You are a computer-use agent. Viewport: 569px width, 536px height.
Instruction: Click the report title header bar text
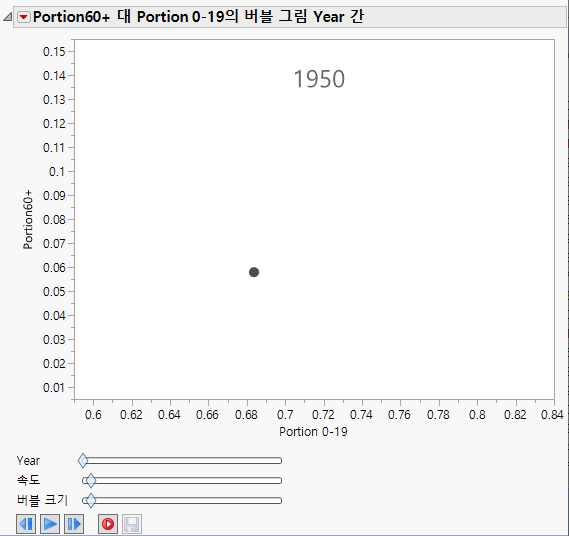pos(198,17)
